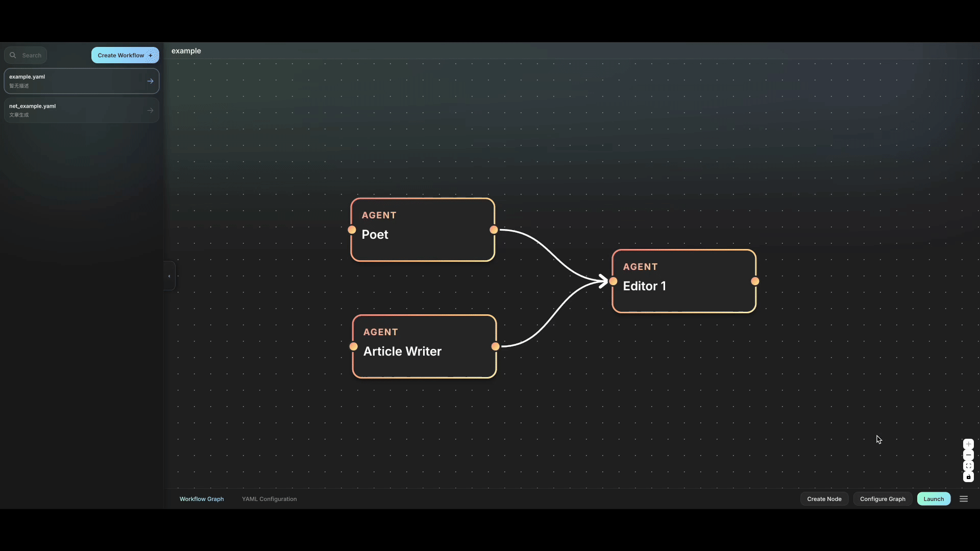
Task: Open Configure Graph settings
Action: click(883, 499)
